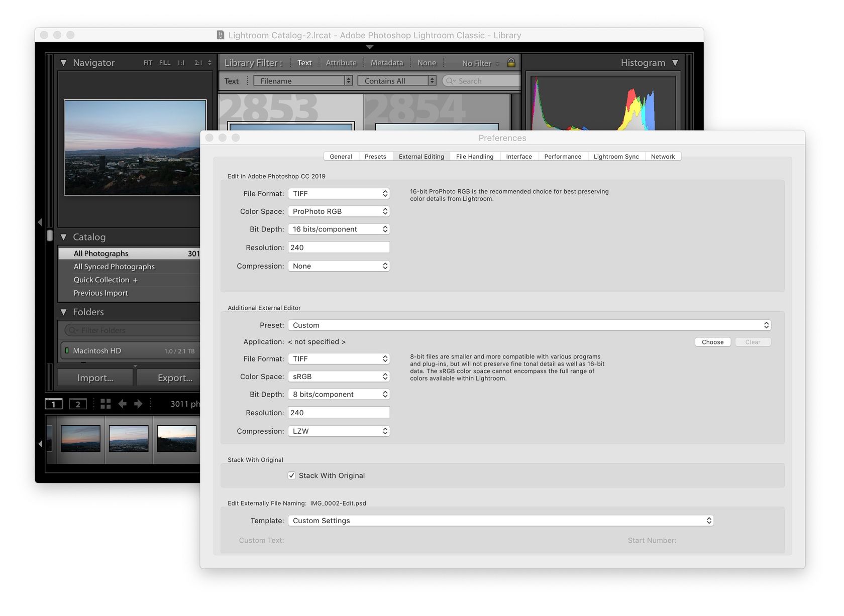Collapse the Catalog panel
This screenshot has width=844, height=616.
[63, 237]
